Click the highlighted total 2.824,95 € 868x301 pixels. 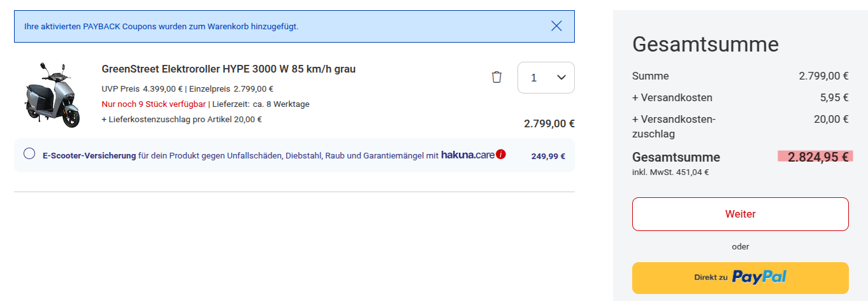[x=815, y=157]
